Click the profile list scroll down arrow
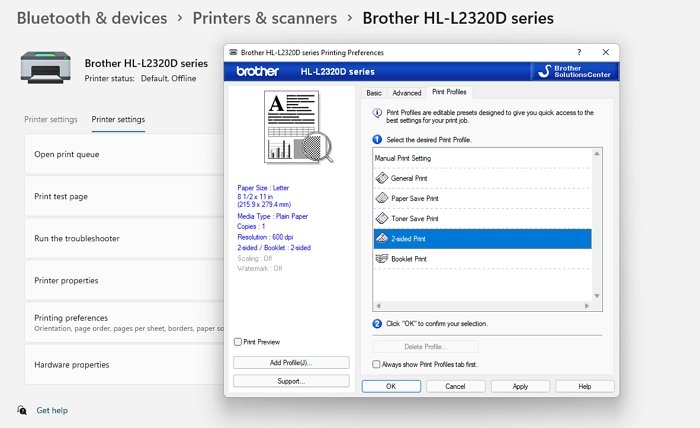Screen dimensions: 700x428 [x=597, y=296]
